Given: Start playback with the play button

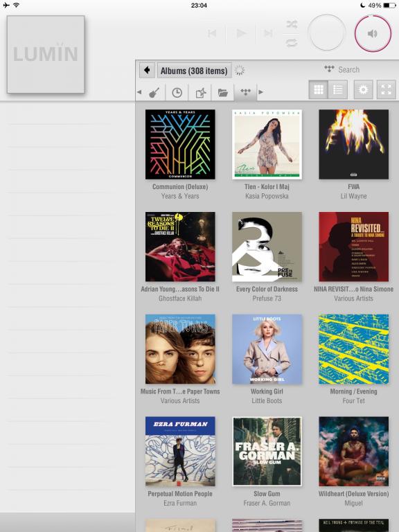Looking at the screenshot, I should point(241,33).
